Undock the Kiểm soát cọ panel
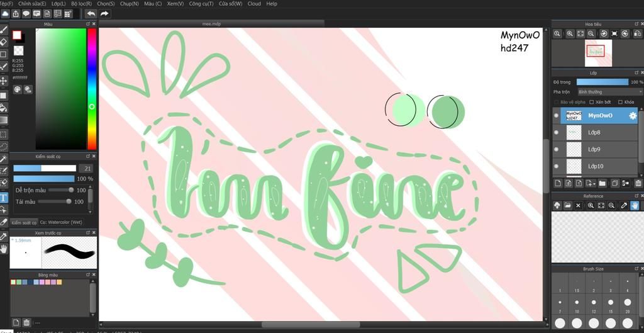644x333 pixels. [x=88, y=156]
